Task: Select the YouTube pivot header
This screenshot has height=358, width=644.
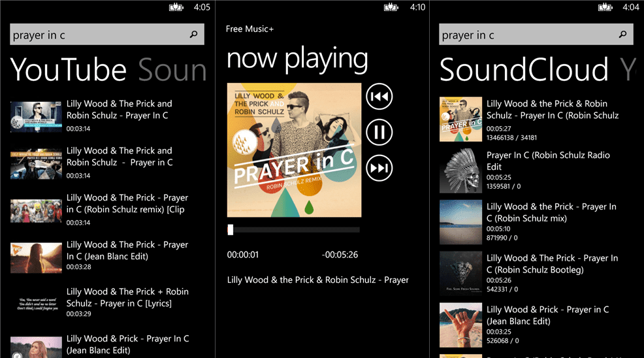Action: (x=68, y=70)
